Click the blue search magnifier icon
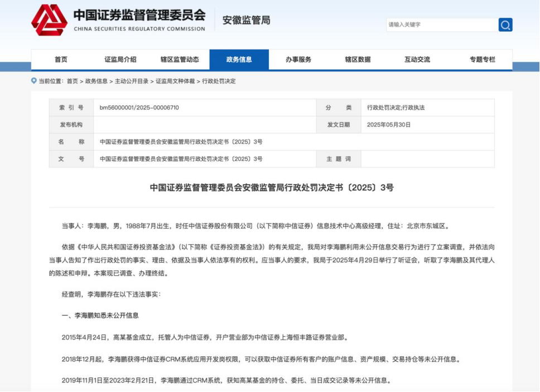540x392 pixels. (505, 25)
